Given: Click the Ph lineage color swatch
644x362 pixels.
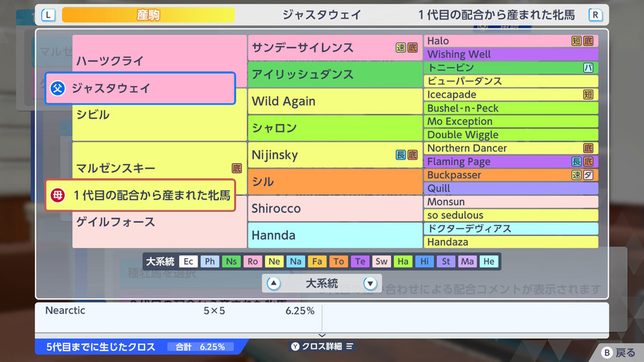Looking at the screenshot, I should click(x=210, y=261).
